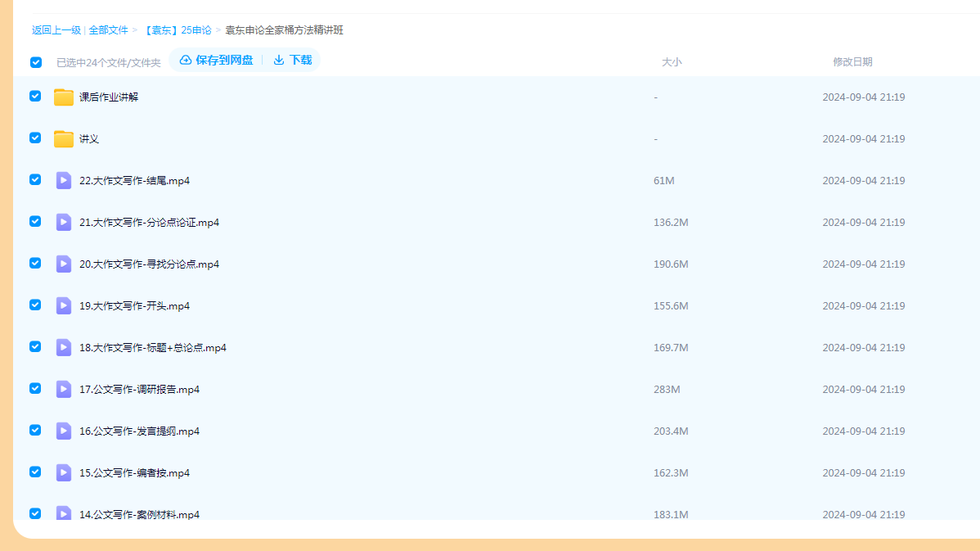Sort files by 大小 column header
Screen dimensions: 980x551
(x=671, y=62)
